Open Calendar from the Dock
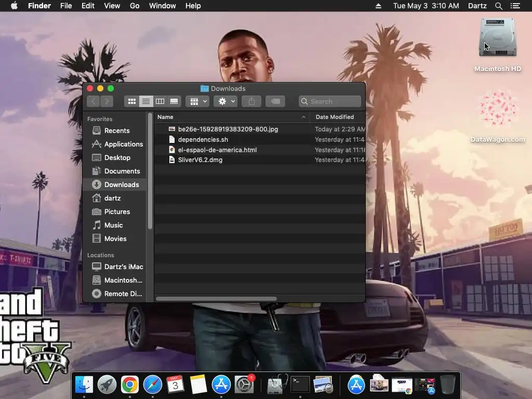 click(x=176, y=385)
